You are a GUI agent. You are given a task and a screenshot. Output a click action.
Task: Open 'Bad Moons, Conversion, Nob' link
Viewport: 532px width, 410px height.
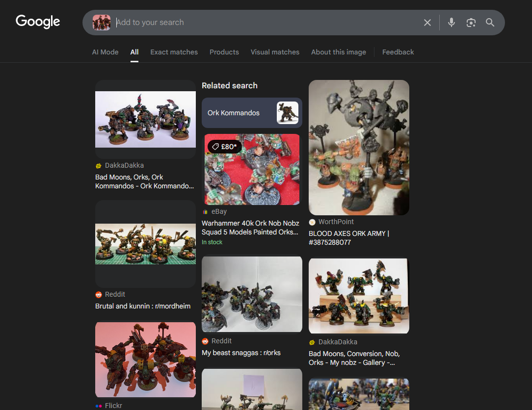tap(354, 358)
